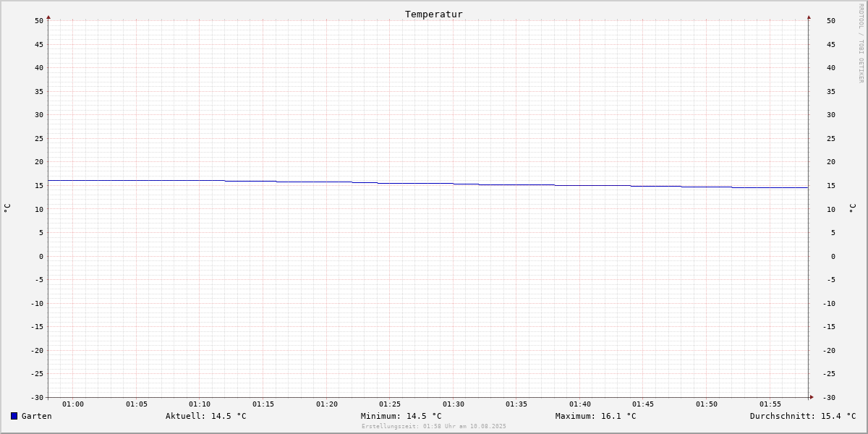The height and width of the screenshot is (434, 868).
Task: Click the Erstellungszeit timestamp footer text
Action: pos(434,426)
